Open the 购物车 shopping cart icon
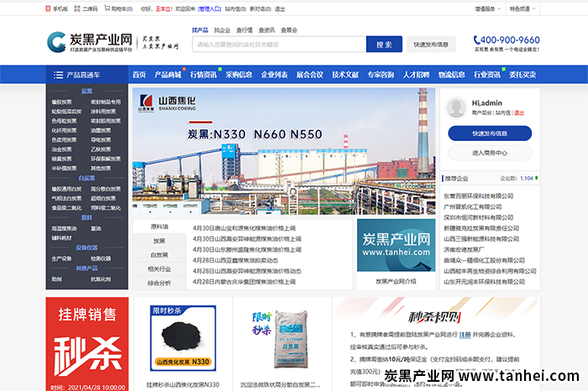 pos(107,8)
